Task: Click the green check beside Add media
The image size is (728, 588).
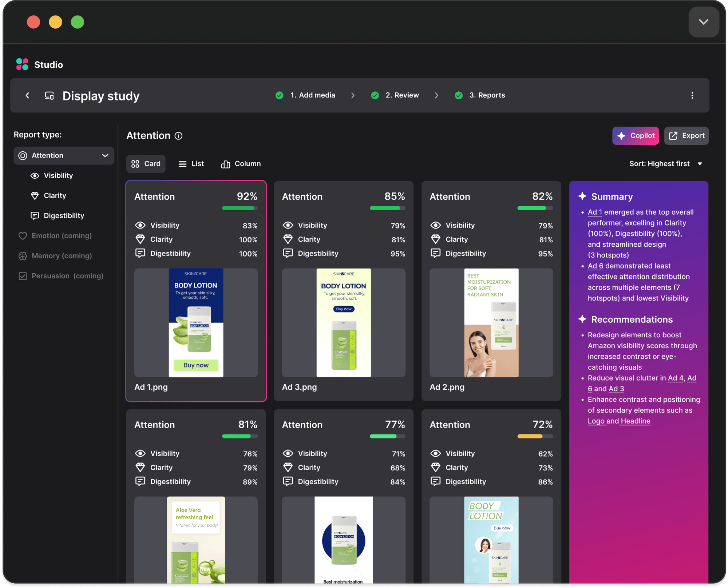Action: [279, 95]
